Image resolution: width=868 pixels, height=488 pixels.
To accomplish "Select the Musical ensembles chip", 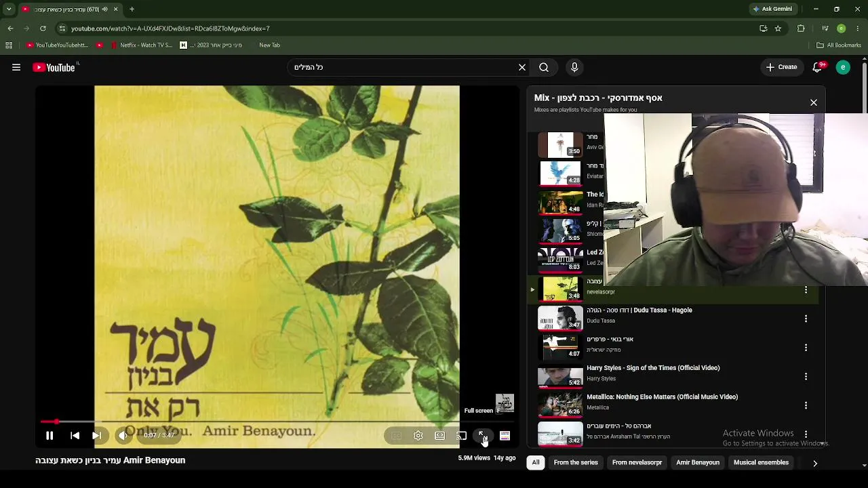I will click(761, 462).
